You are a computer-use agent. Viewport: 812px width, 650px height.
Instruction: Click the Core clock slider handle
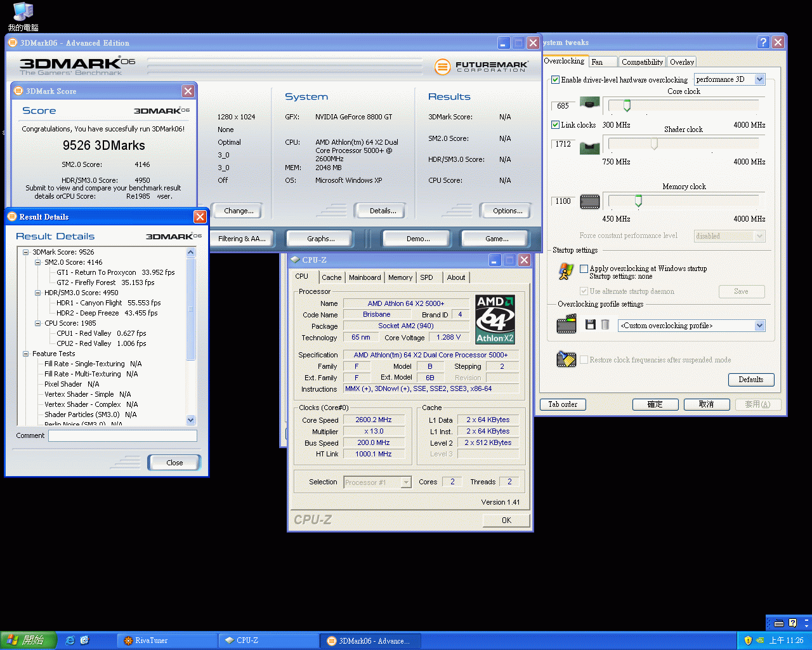[x=627, y=105]
